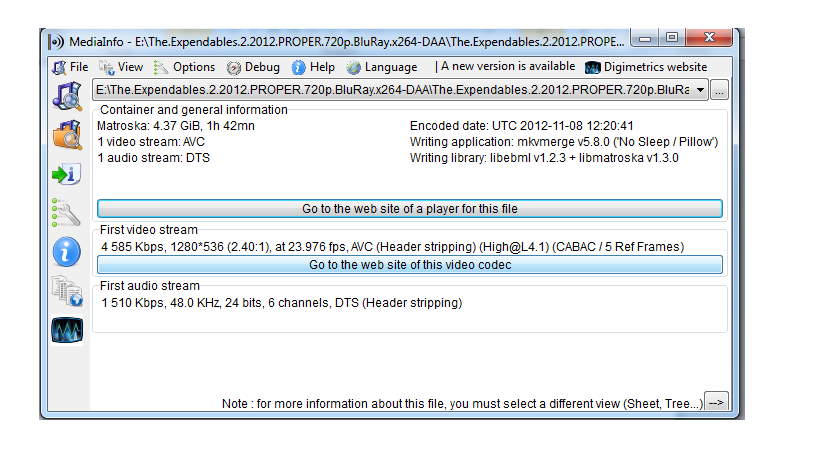Click the Digimetrics waveform sidebar icon

point(67,330)
